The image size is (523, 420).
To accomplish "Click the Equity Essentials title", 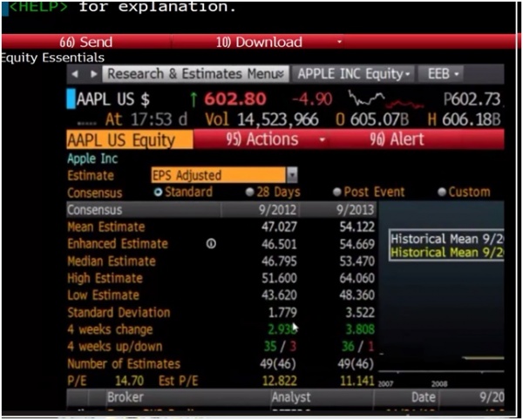I will (x=52, y=58).
